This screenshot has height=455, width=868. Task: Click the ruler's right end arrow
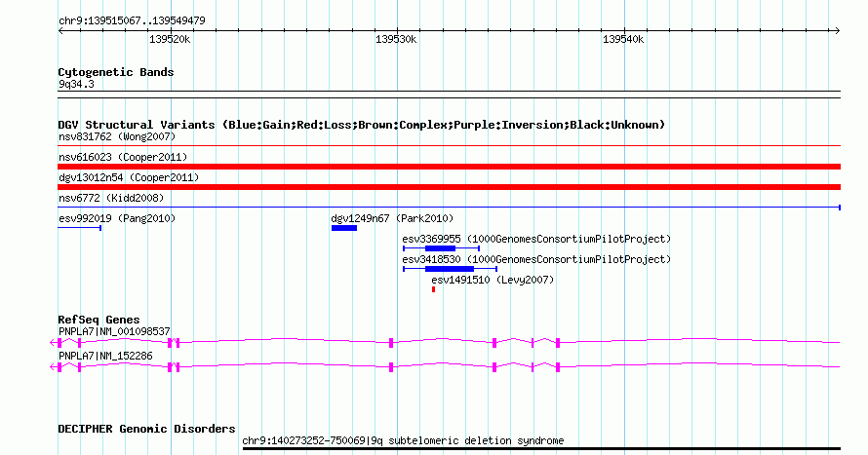[x=837, y=31]
